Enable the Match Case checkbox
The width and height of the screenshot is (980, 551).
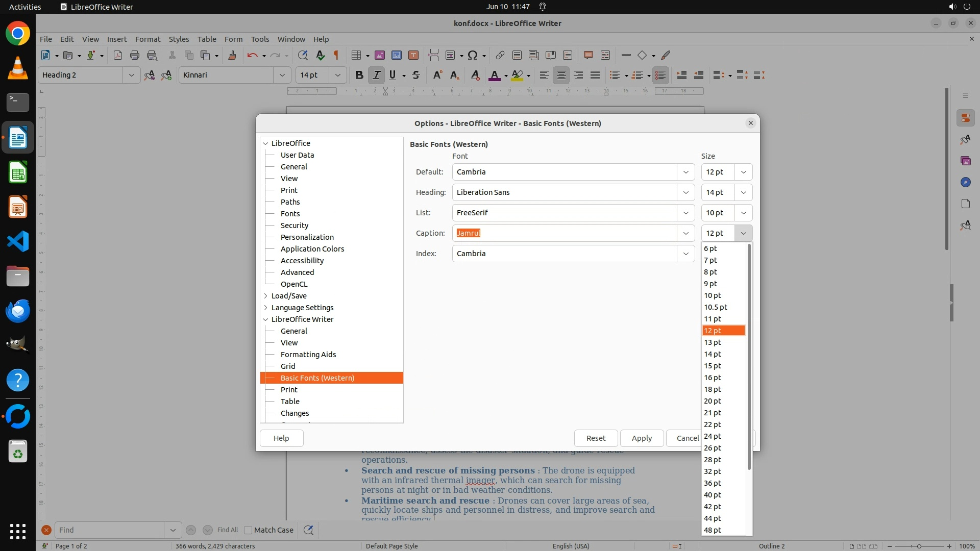248,530
